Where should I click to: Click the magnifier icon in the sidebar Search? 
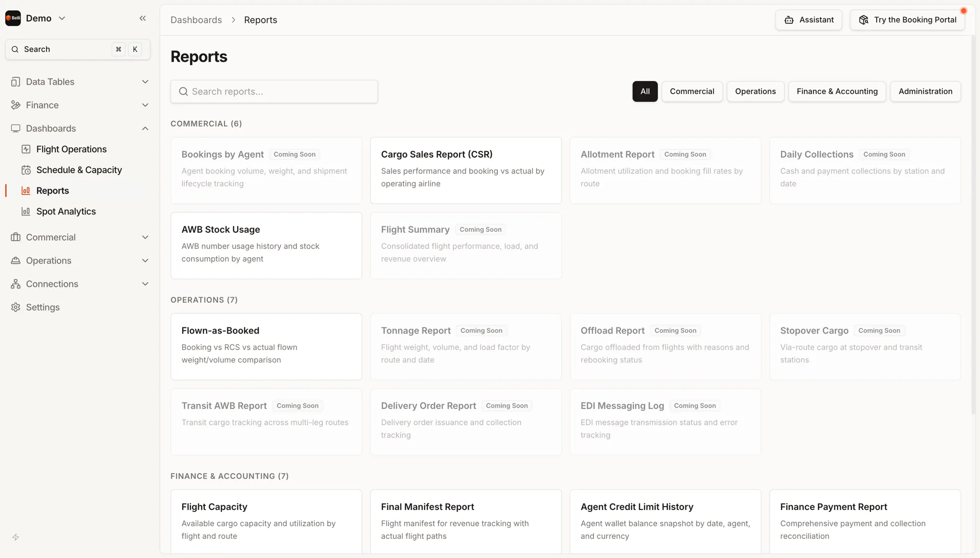(x=15, y=49)
